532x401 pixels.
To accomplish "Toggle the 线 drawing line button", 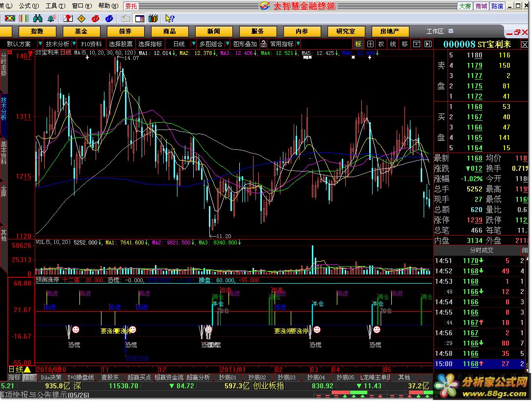I will [393, 44].
